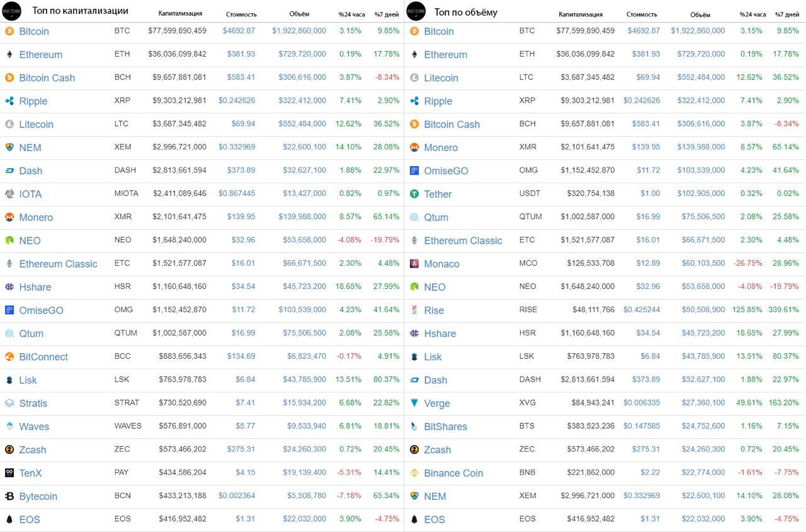Image resolution: width=806 pixels, height=532 pixels.
Task: Click the Bytecoin coin icon
Action: [x=9, y=496]
